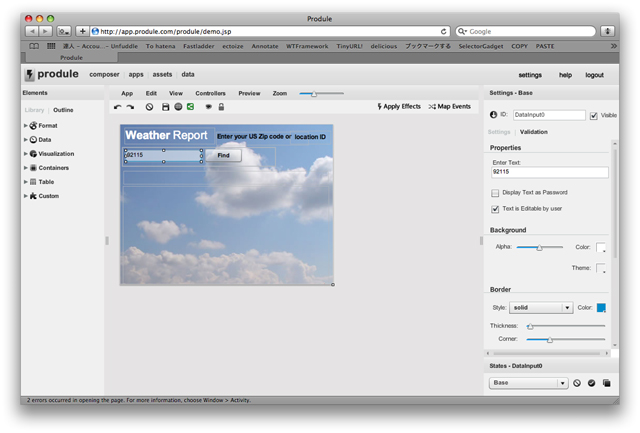Click the browser reload icon in address bar
Viewport: 640px width, 433px height.
point(443,31)
